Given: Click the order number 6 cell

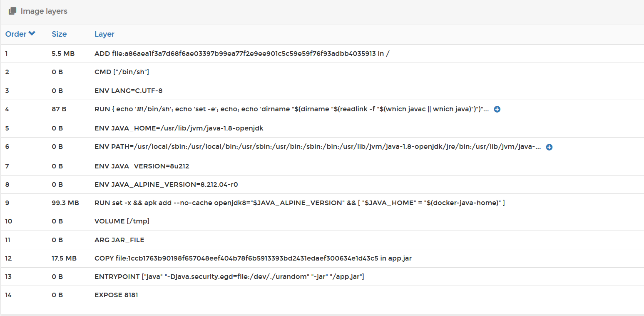Looking at the screenshot, I should [x=7, y=147].
